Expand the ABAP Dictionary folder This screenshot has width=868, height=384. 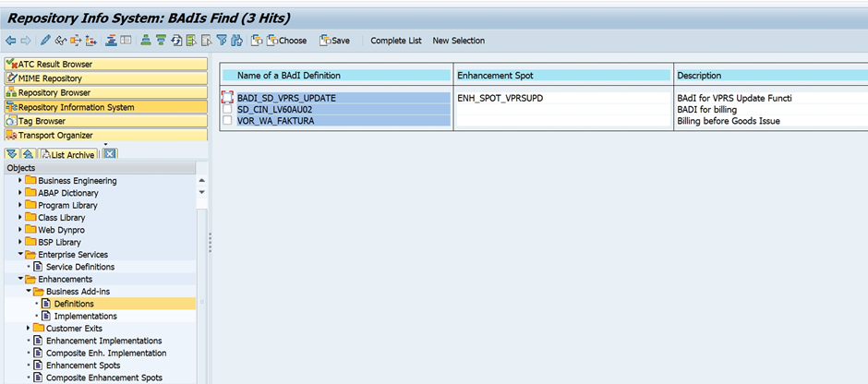(x=20, y=193)
